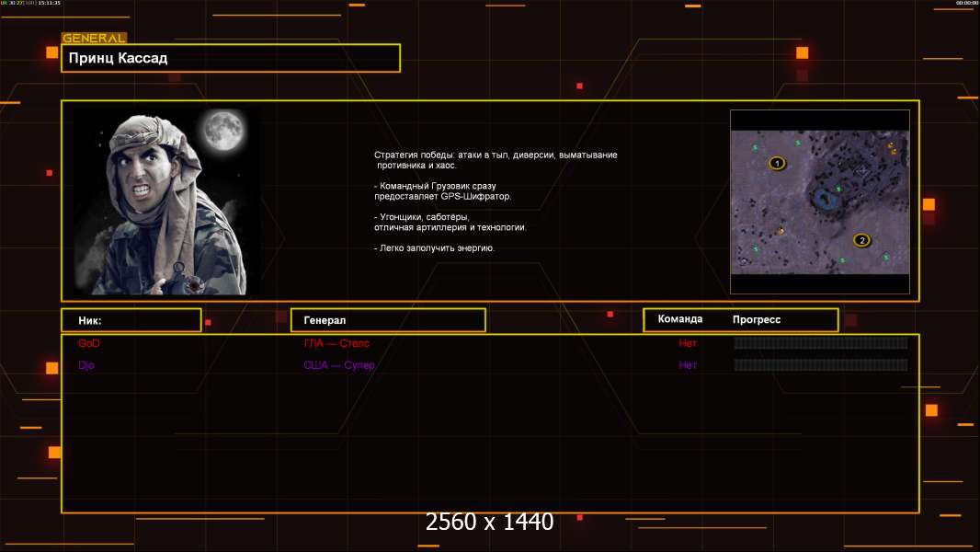Image resolution: width=980 pixels, height=552 pixels.
Task: Click start position marker 2 on minimap
Action: point(862,240)
